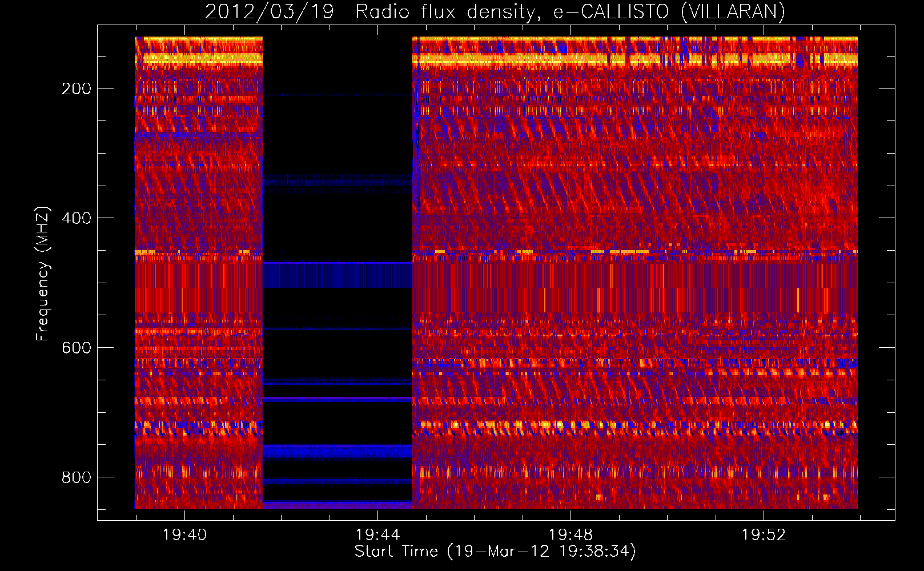
Task: Click the black data gap in the spectrogram
Action: pyautogui.click(x=338, y=273)
